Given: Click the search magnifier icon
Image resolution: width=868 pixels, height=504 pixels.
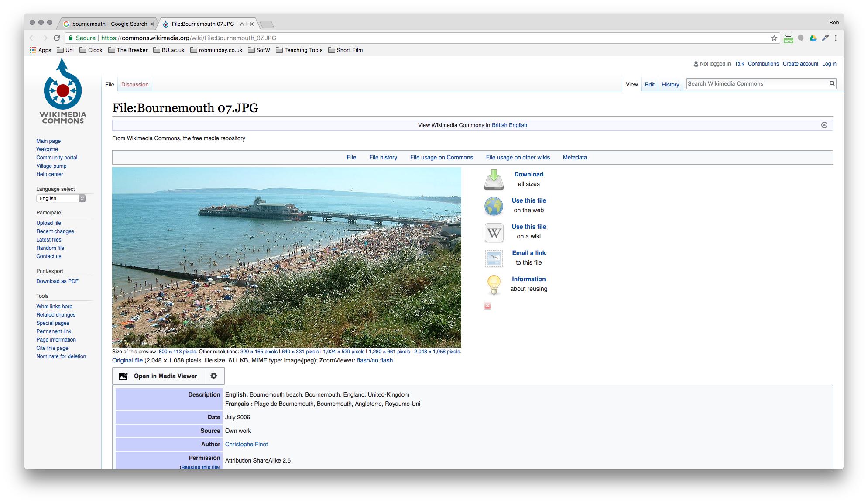Looking at the screenshot, I should tap(832, 83).
